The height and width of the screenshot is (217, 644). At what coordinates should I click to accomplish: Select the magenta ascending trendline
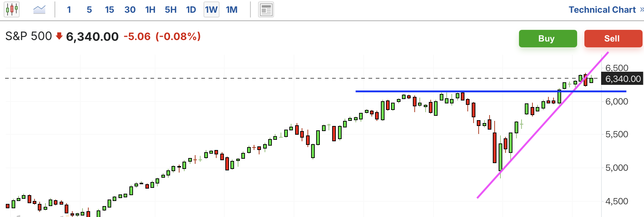pyautogui.click(x=543, y=125)
